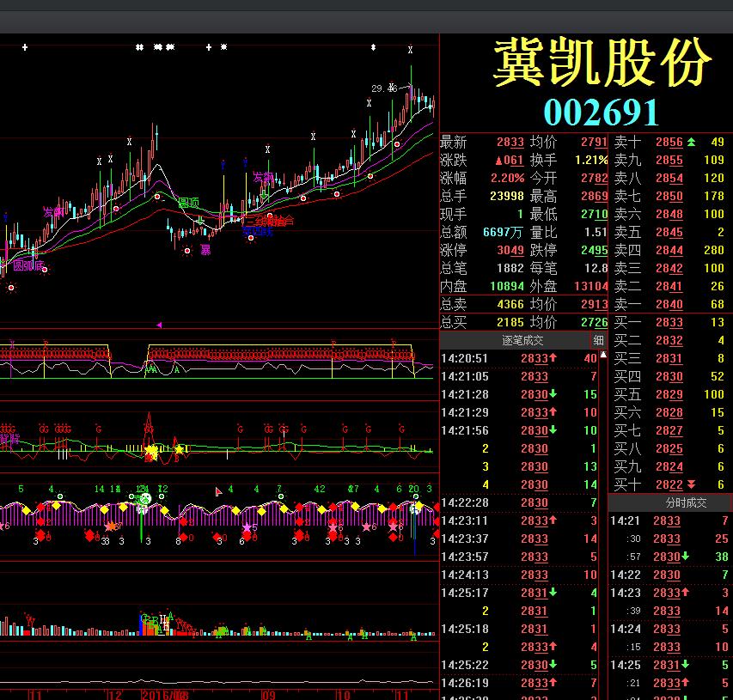Click the 买五 price 2829
Viewport: 733px width, 700px height.
pyautogui.click(x=669, y=395)
